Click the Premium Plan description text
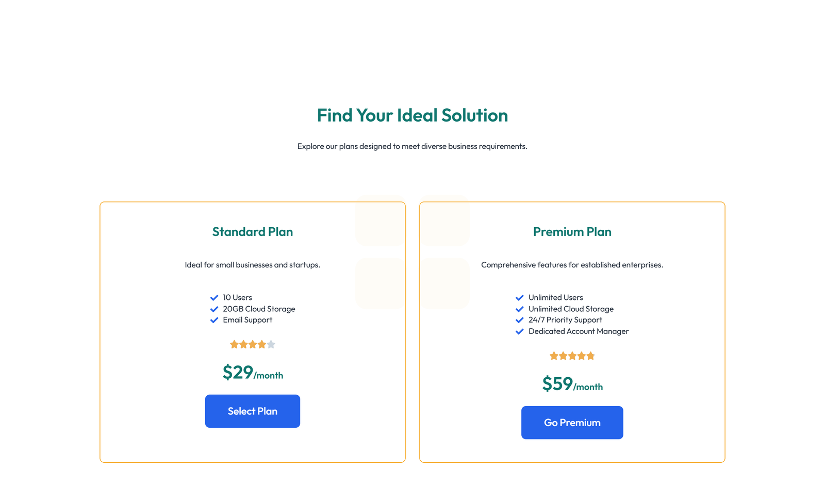The height and width of the screenshot is (504, 825). (572, 264)
